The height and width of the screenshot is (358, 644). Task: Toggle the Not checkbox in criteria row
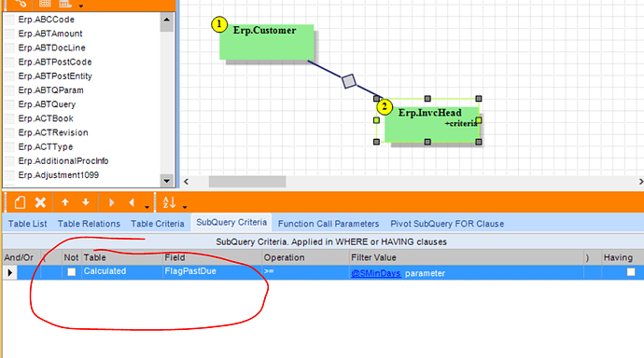click(x=72, y=272)
